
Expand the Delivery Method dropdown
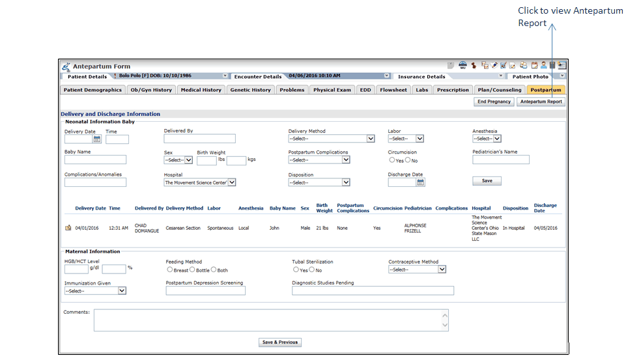tap(371, 139)
